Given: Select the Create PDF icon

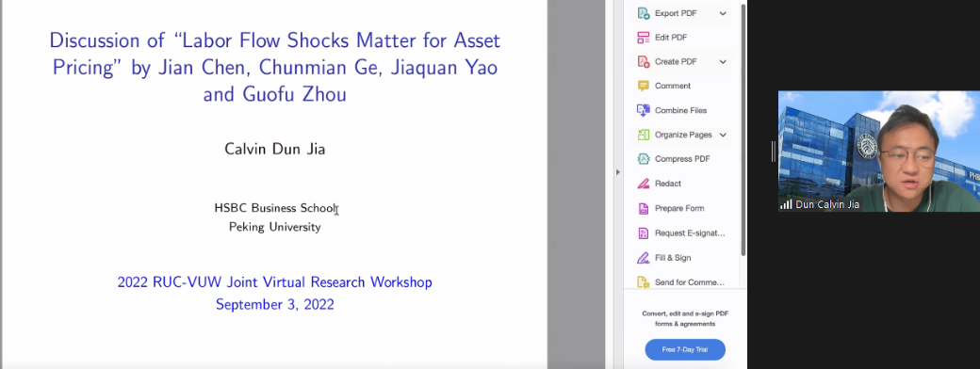Looking at the screenshot, I should click(643, 62).
